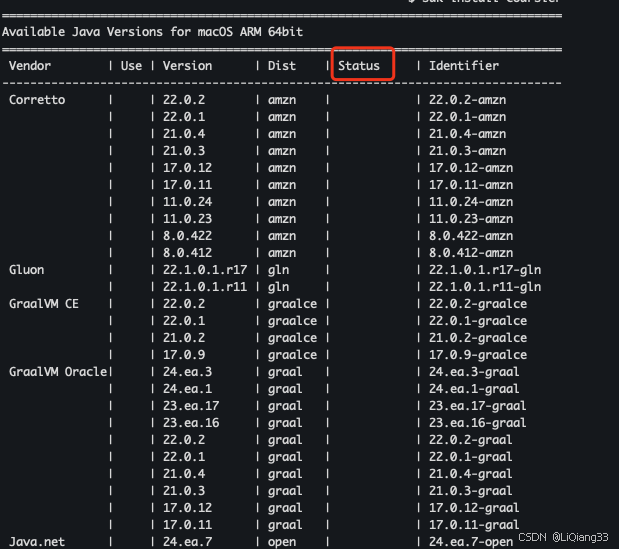
Task: Click version 23.ea.17 in Version column
Action: (191, 406)
